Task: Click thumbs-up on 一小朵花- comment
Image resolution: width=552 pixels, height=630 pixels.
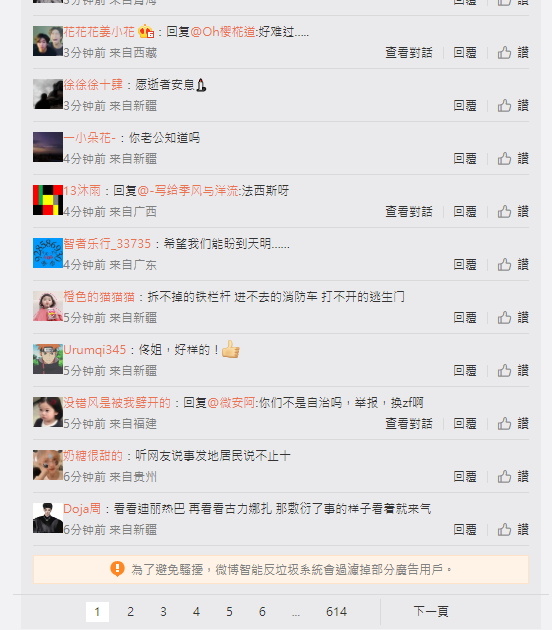Action: [x=513, y=159]
